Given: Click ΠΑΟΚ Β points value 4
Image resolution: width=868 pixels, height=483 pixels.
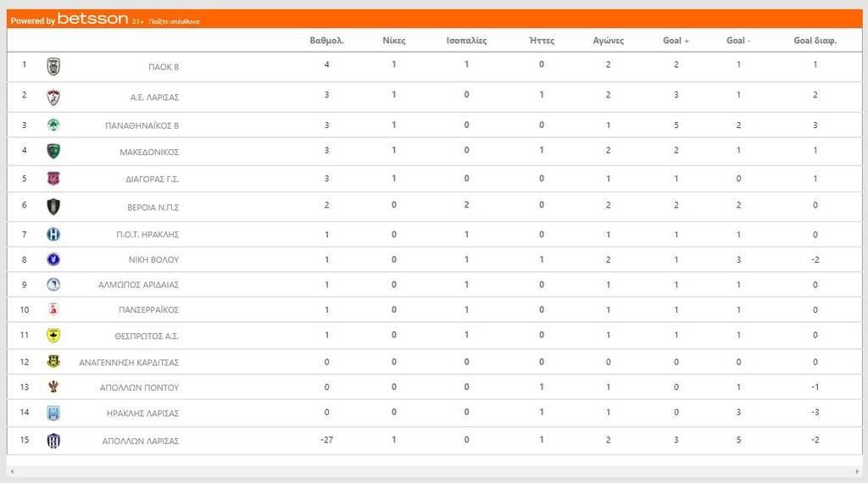Looking at the screenshot, I should tap(326, 64).
